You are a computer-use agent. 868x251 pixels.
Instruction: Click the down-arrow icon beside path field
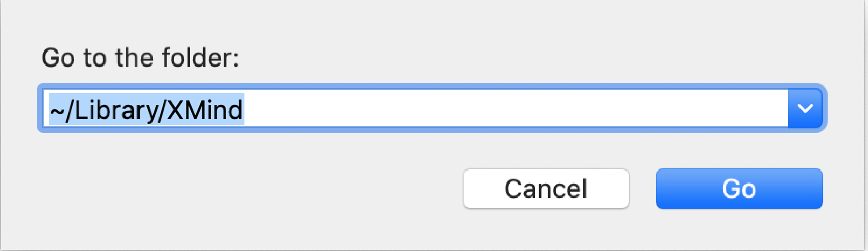(805, 108)
